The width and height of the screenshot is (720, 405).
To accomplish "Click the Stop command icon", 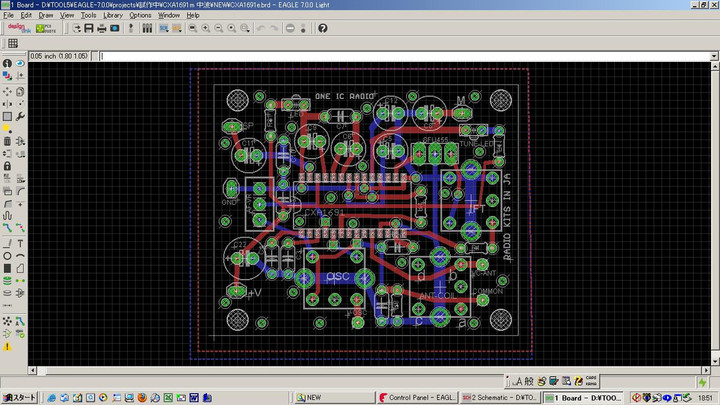I will point(290,28).
